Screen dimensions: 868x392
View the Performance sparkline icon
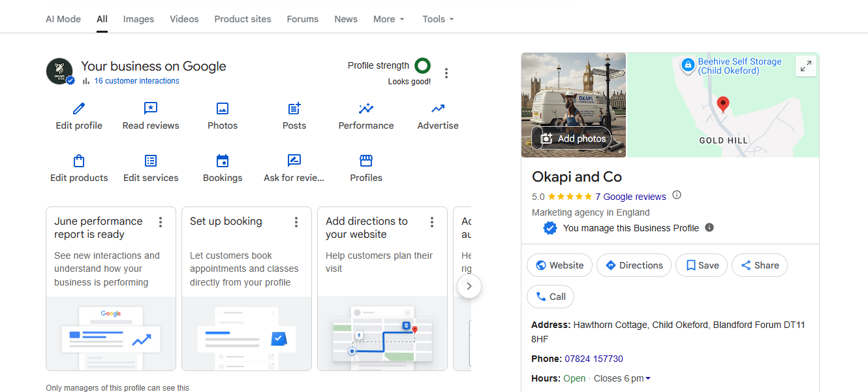366,108
